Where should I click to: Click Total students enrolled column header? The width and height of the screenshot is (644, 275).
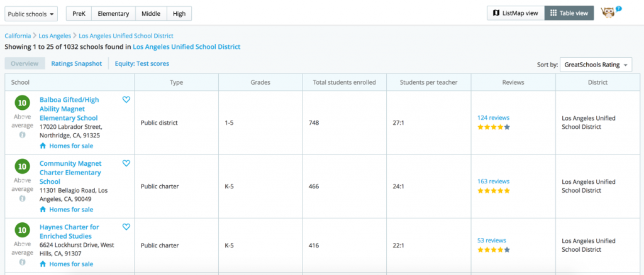(345, 82)
